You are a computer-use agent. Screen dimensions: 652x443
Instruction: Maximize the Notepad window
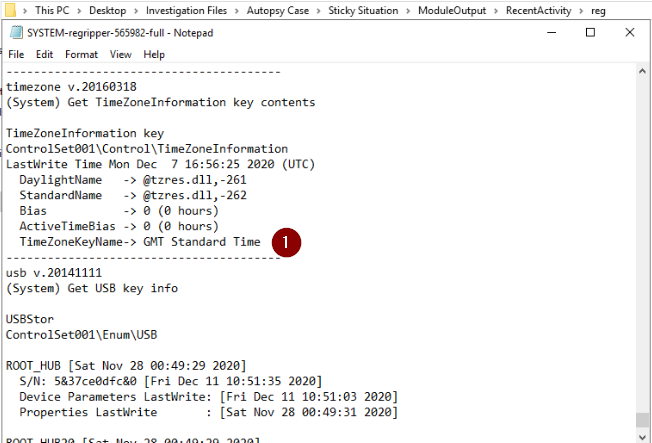tap(590, 33)
